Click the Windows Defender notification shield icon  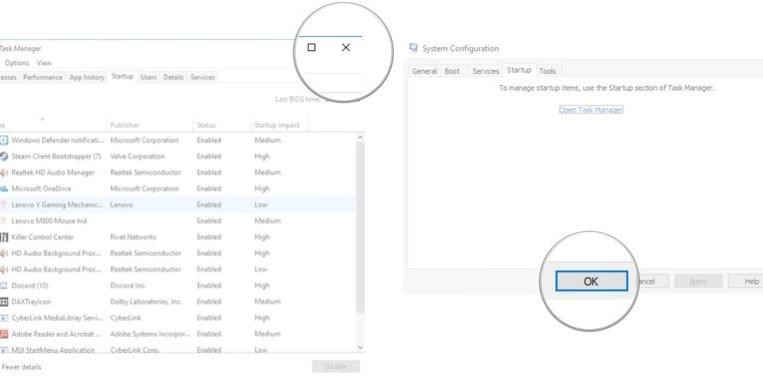coord(4,140)
